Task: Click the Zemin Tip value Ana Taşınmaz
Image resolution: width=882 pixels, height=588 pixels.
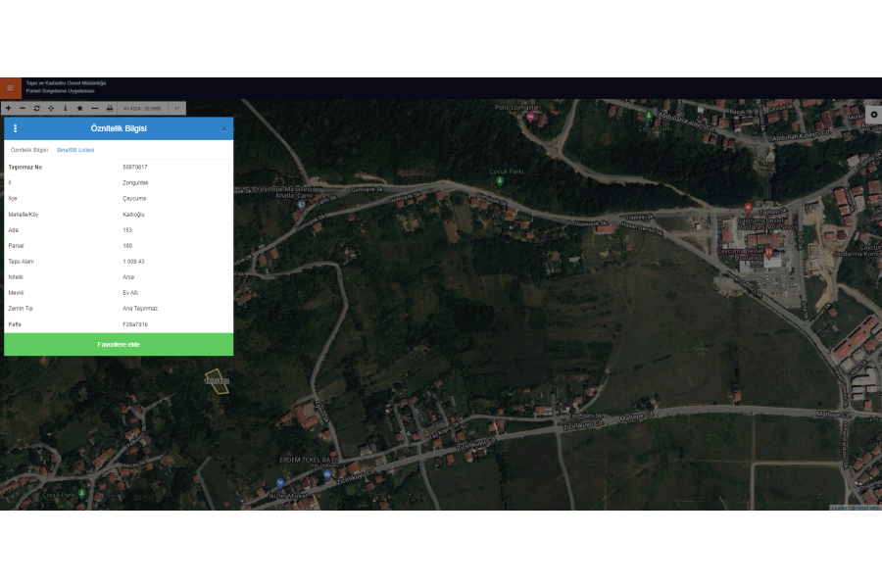Action: pos(140,309)
